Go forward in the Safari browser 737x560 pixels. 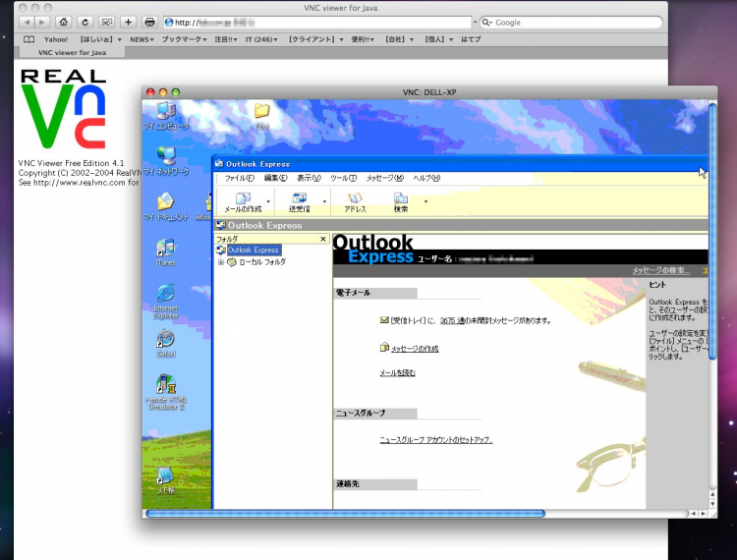42,22
